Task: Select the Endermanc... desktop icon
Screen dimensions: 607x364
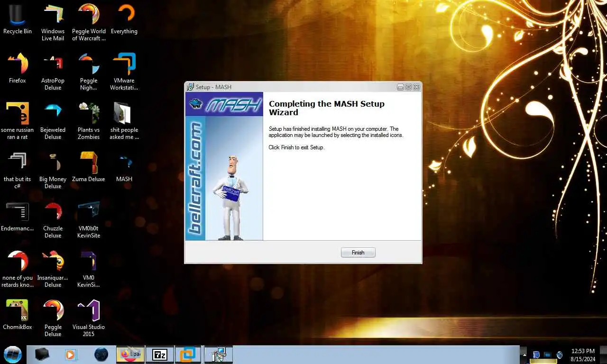Action: tap(18, 217)
